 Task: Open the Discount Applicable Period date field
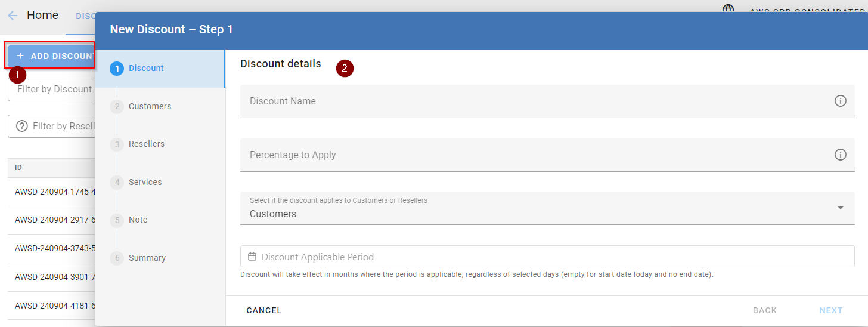click(548, 257)
